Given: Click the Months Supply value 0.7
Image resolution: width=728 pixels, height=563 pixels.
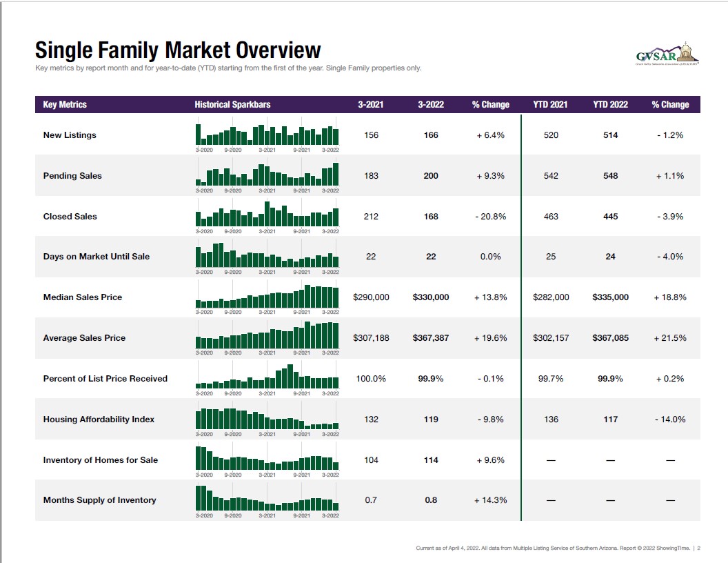Looking at the screenshot, I should point(371,500).
